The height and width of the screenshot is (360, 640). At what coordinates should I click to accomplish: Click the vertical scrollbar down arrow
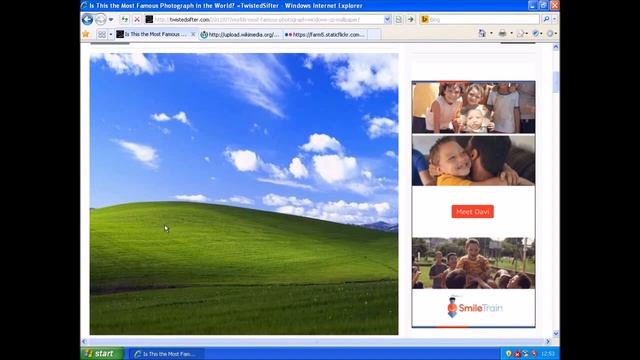(556, 333)
